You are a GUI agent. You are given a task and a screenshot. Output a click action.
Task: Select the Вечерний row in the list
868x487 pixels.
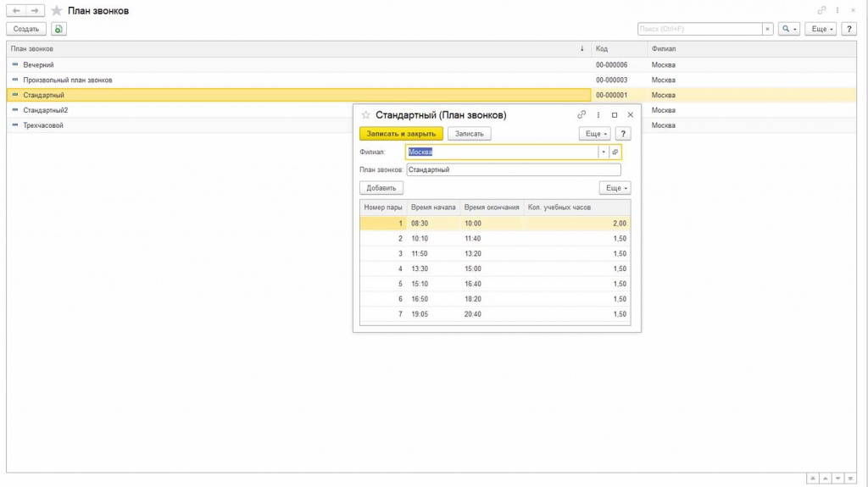(39, 65)
